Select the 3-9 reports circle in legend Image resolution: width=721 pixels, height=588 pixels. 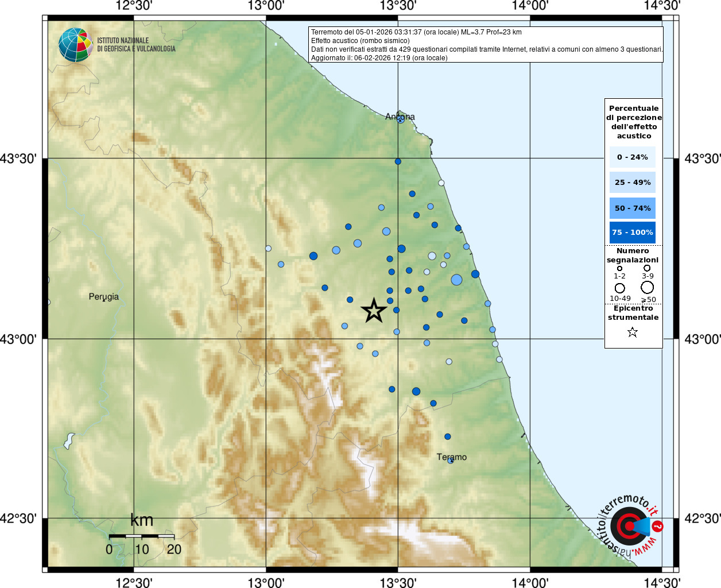[x=647, y=268]
